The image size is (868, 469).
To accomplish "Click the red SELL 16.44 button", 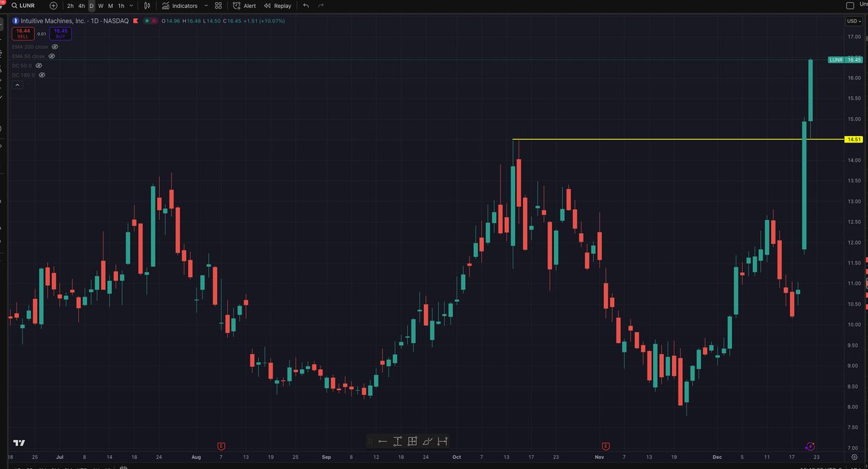I will pos(23,33).
